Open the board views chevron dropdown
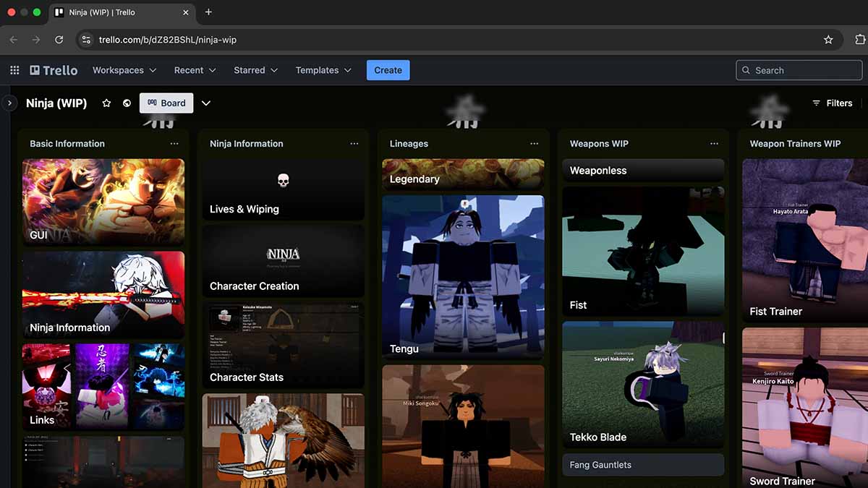This screenshot has width=868, height=488. click(x=206, y=103)
